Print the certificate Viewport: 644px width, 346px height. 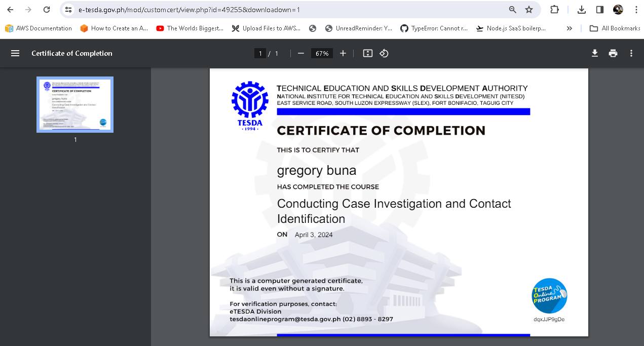coord(613,53)
